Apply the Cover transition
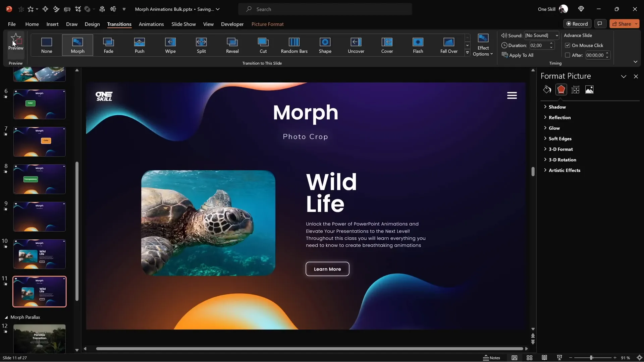 387,45
